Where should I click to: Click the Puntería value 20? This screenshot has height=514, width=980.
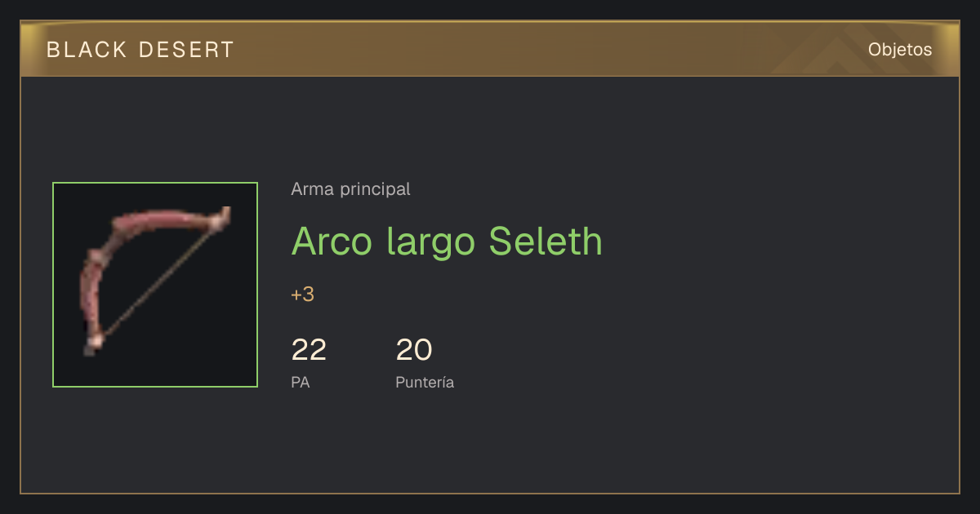tap(414, 350)
